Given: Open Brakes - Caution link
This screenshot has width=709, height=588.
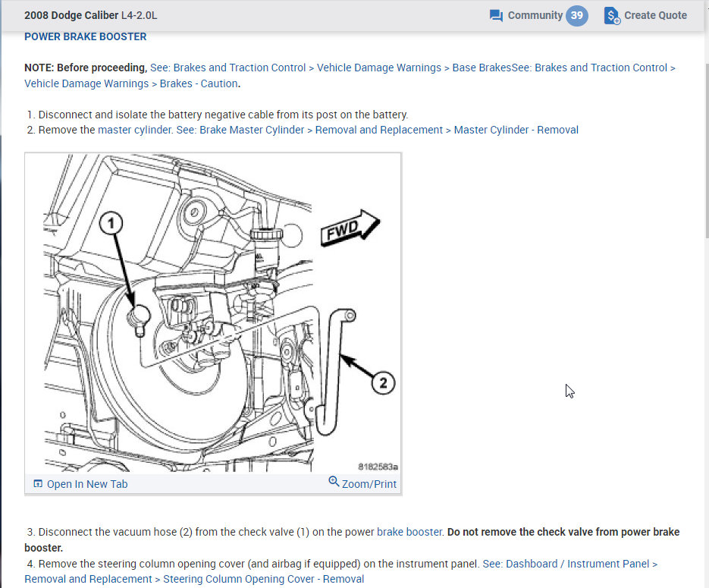Looking at the screenshot, I should point(199,83).
